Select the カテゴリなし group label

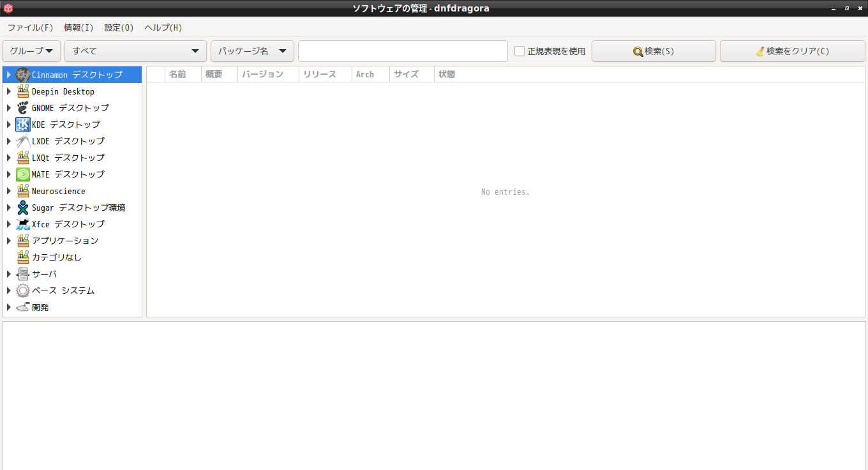(57, 257)
